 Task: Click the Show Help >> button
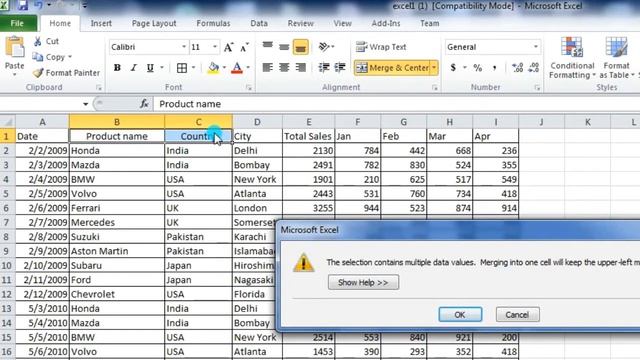click(363, 282)
